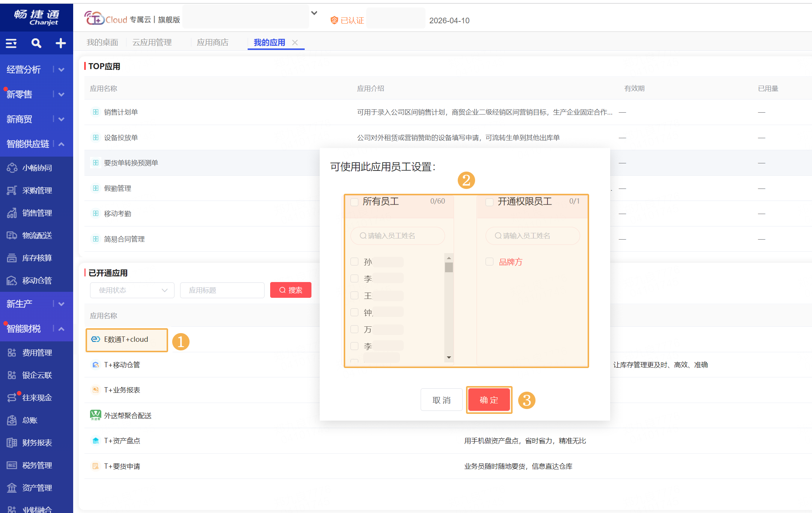This screenshot has width=812, height=513.
Task: Collapse the 智能供应链 sidebar section
Action: click(x=62, y=144)
